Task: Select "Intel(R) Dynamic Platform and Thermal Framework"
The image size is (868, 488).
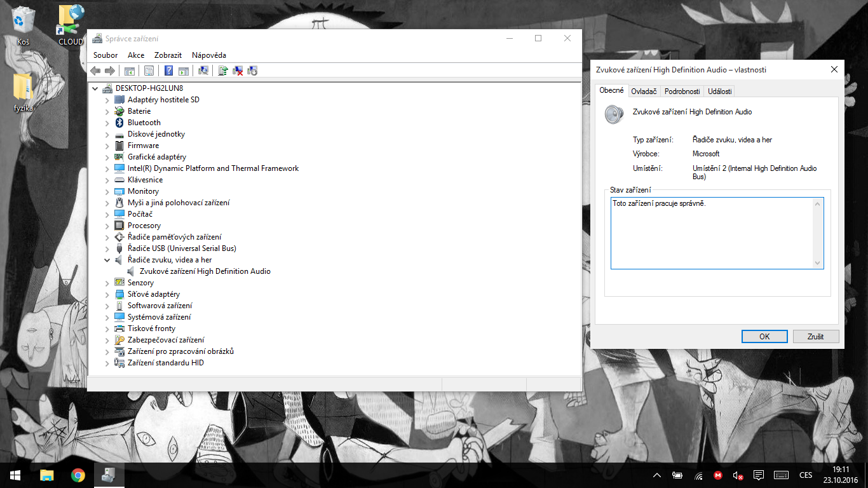Action: pyautogui.click(x=213, y=168)
